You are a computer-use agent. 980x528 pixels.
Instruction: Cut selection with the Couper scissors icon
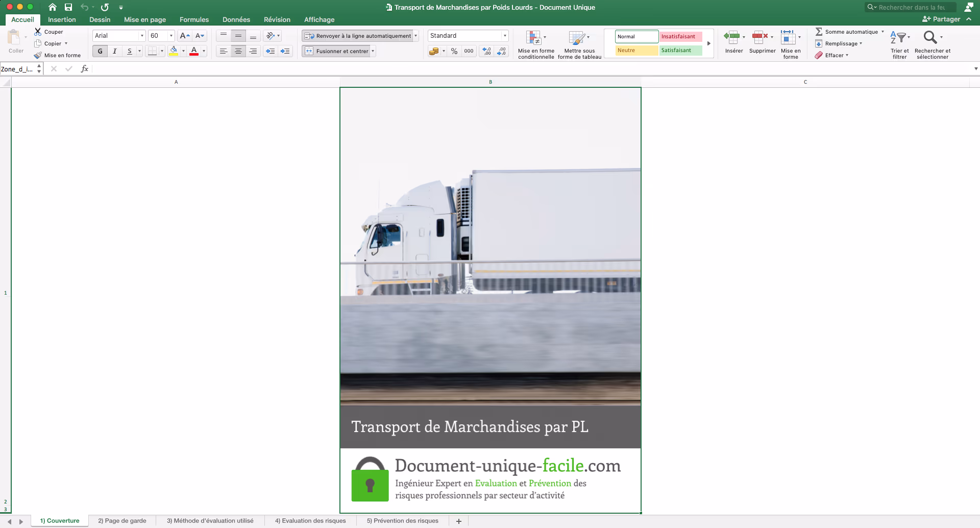tap(38, 32)
